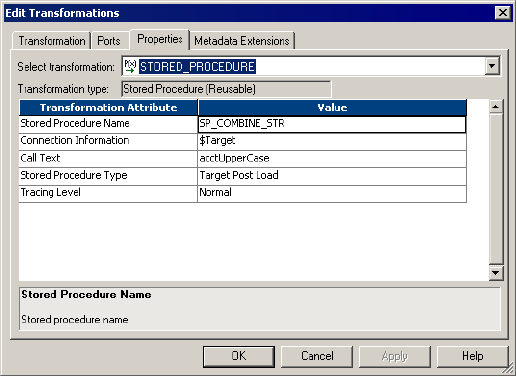Image resolution: width=516 pixels, height=376 pixels.
Task: Open the Metadata Extensions tab
Action: [242, 41]
